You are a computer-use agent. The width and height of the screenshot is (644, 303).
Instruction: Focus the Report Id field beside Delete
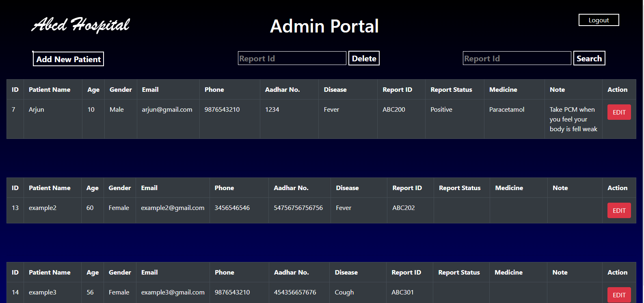point(292,58)
